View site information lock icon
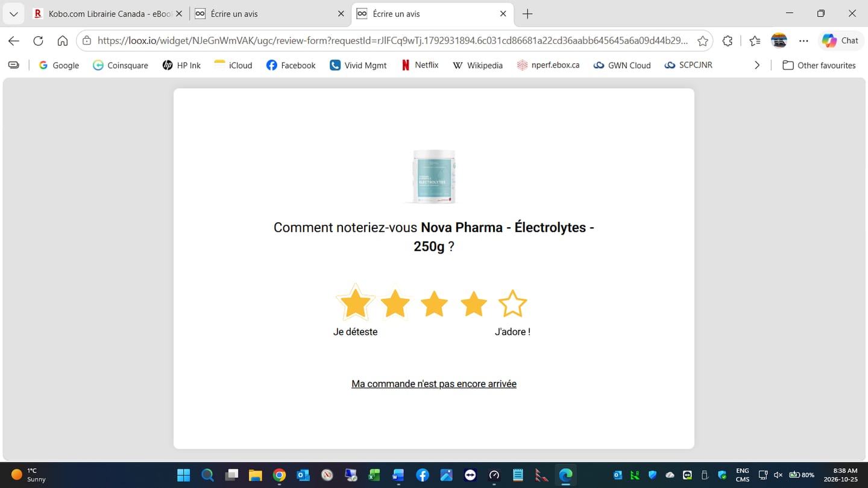The height and width of the screenshot is (488, 868). pos(87,41)
